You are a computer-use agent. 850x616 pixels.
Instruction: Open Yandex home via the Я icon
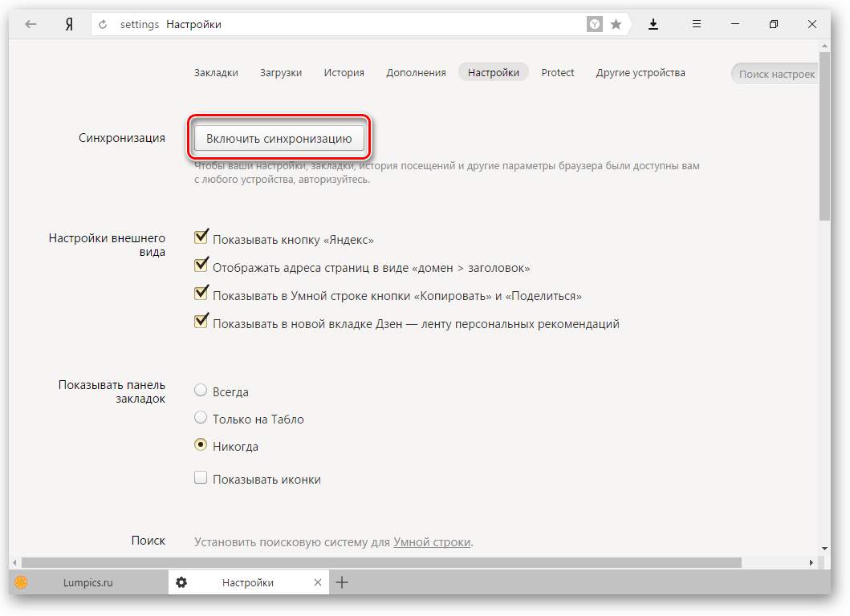coord(70,24)
